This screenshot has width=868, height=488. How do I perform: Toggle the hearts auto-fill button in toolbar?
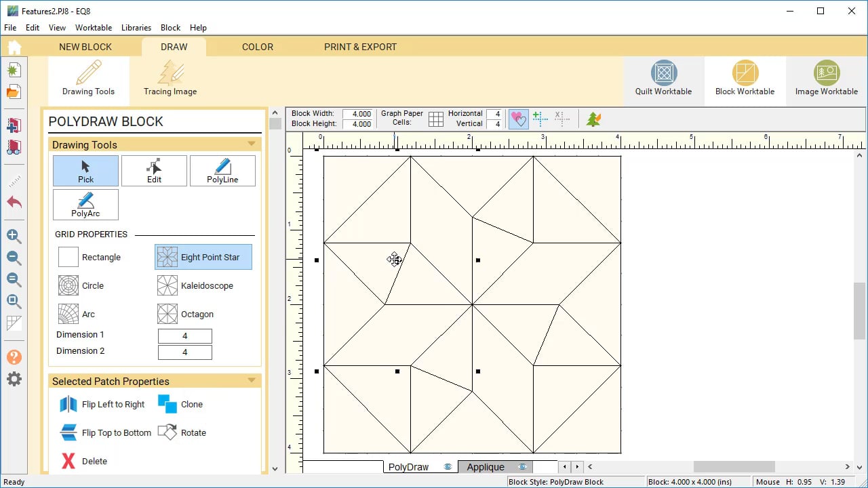point(518,119)
